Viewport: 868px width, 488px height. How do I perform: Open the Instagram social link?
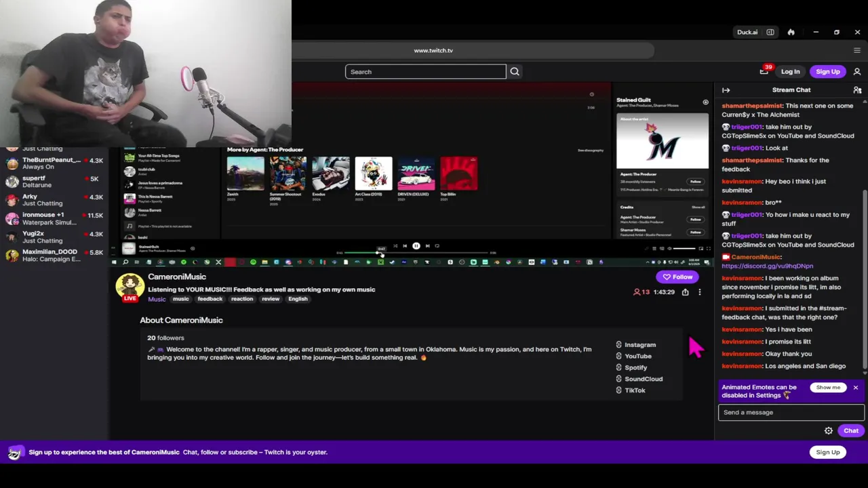click(636, 345)
